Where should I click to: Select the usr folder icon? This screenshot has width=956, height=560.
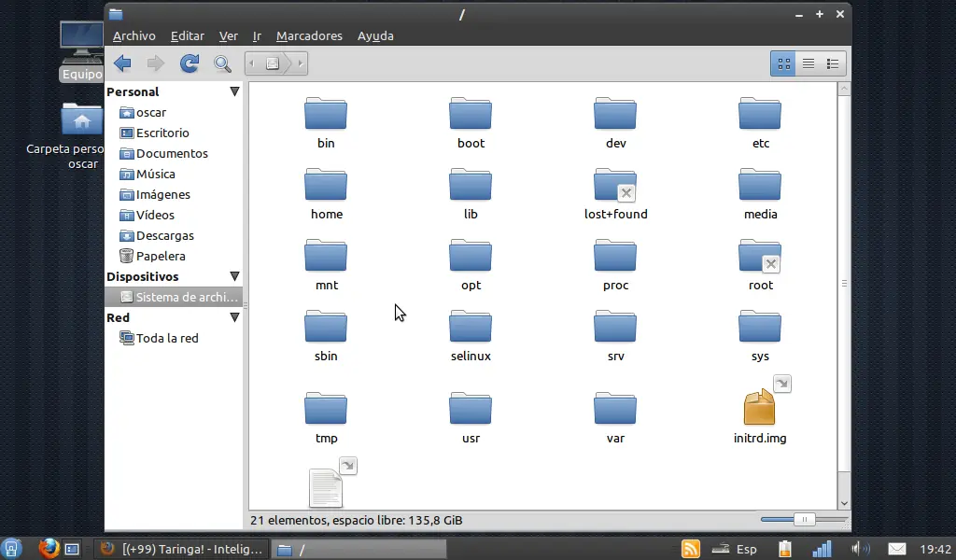[471, 409]
